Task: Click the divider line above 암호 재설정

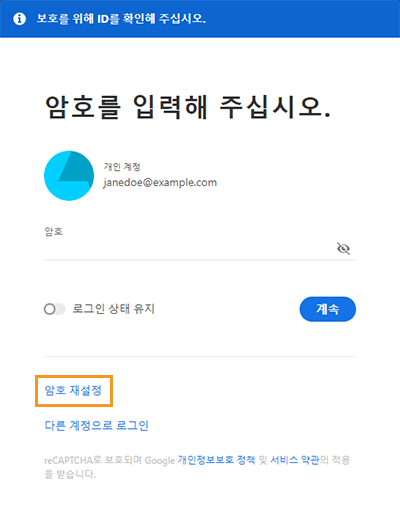Action: pyautogui.click(x=200, y=357)
